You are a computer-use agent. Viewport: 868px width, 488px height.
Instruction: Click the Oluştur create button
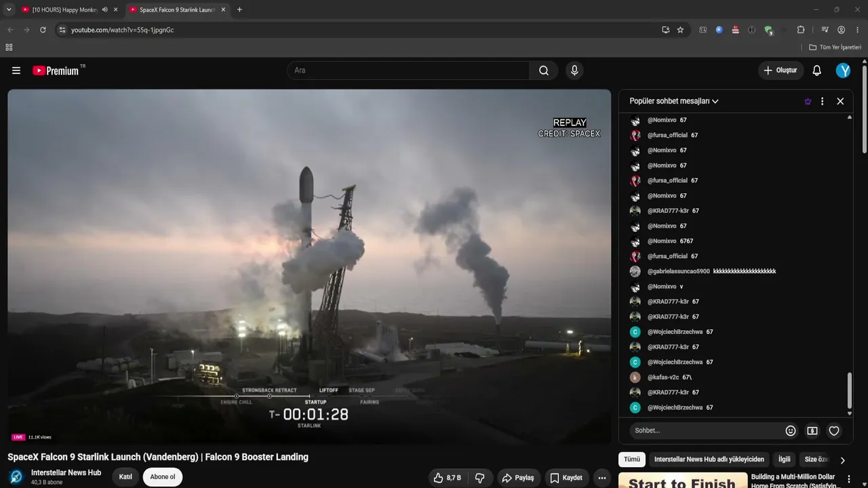781,70
